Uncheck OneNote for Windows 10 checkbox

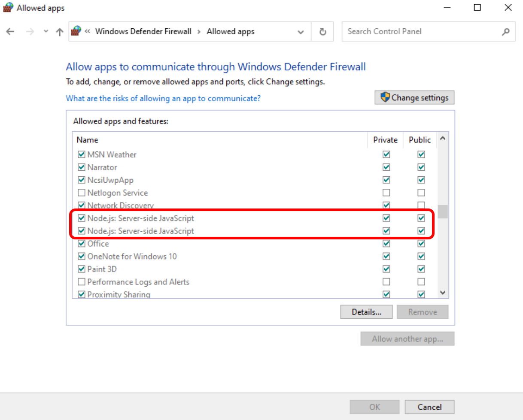point(81,257)
